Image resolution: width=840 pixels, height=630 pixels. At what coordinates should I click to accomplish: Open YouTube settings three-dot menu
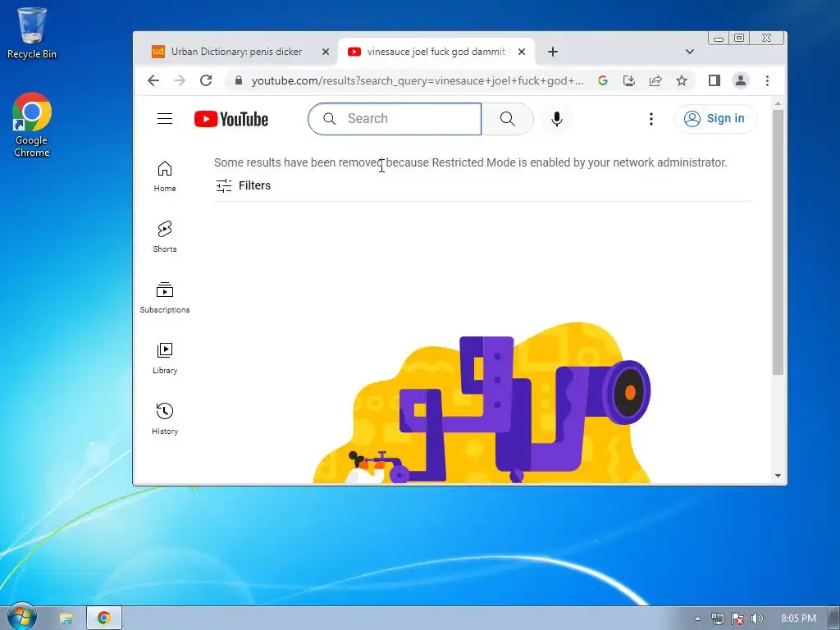(x=651, y=118)
